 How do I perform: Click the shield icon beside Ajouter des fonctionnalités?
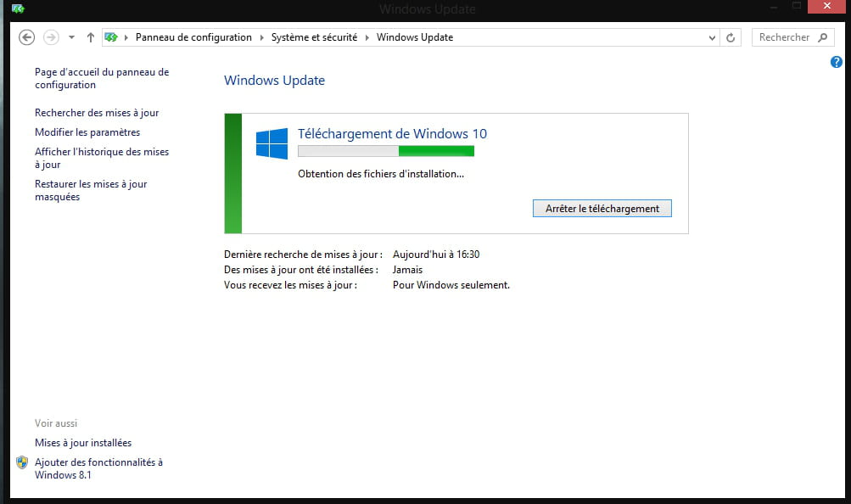(22, 462)
